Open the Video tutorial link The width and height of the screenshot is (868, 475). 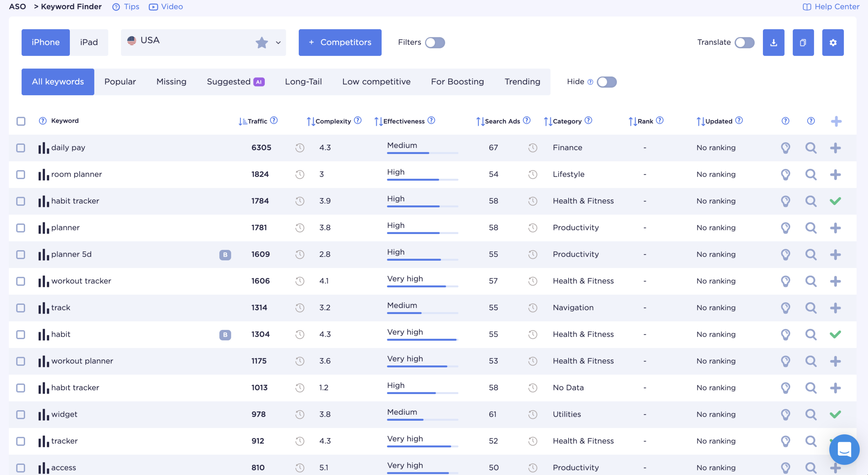pyautogui.click(x=166, y=7)
